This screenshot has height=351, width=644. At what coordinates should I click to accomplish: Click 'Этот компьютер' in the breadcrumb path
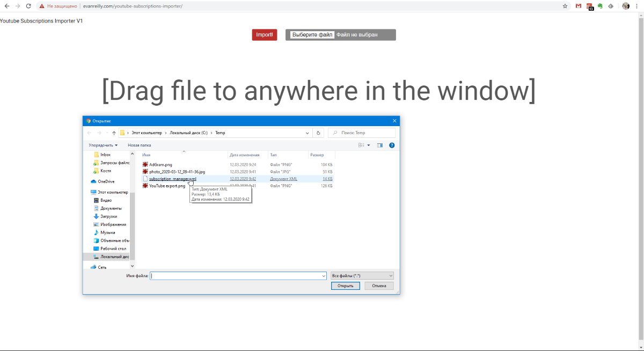click(x=147, y=133)
